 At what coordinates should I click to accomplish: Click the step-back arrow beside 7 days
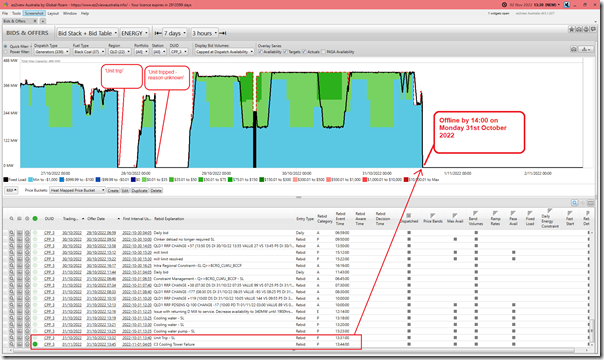click(x=158, y=33)
